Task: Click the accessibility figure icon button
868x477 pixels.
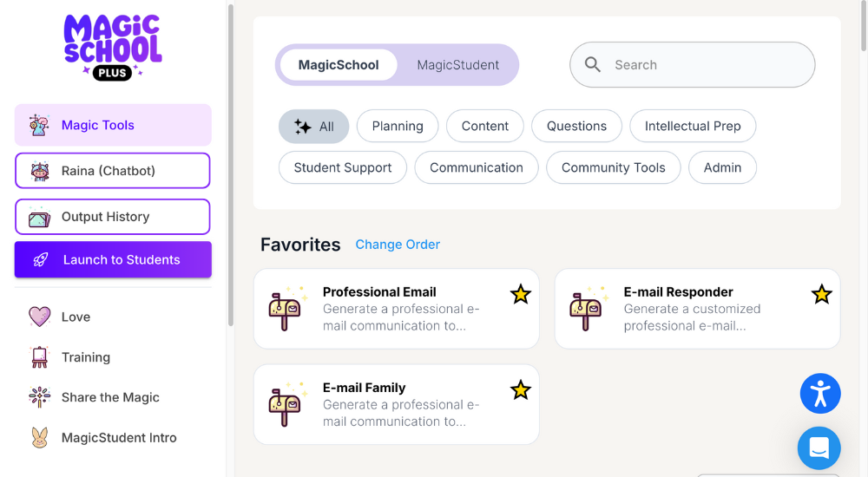Action: 820,394
